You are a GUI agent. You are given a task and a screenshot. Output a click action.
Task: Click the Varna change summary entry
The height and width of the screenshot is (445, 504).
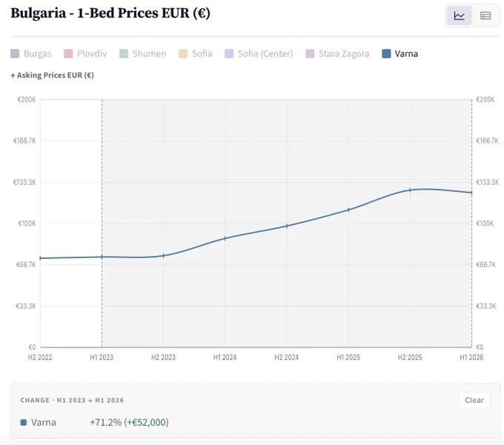(95, 422)
